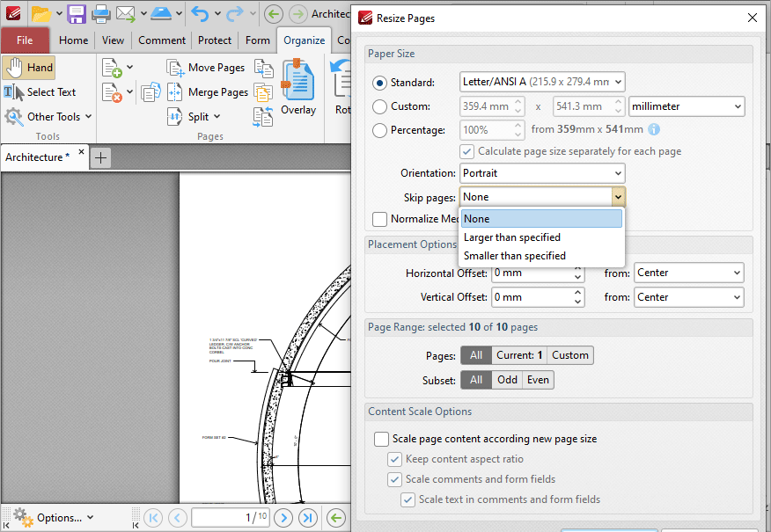This screenshot has height=532, width=771.
Task: Click the Custom page range button
Action: [569, 355]
